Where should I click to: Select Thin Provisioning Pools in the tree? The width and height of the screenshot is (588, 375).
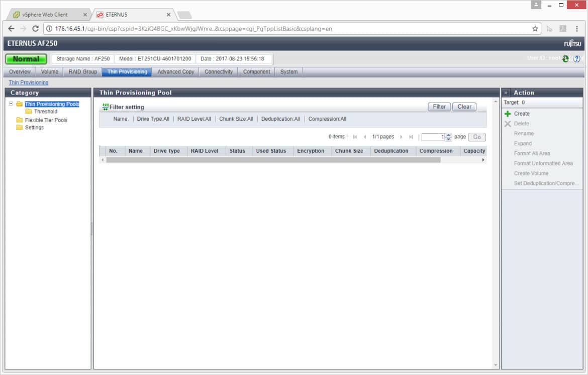52,104
